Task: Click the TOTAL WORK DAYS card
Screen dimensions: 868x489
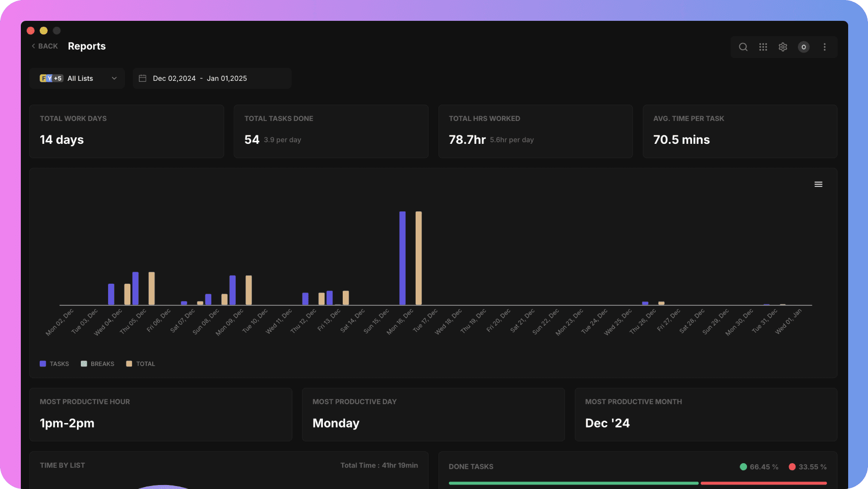Action: [126, 131]
